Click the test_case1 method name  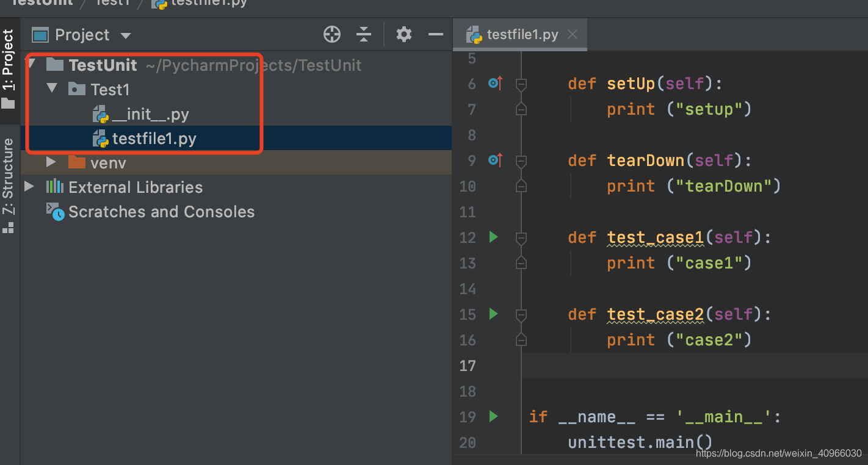(x=655, y=237)
